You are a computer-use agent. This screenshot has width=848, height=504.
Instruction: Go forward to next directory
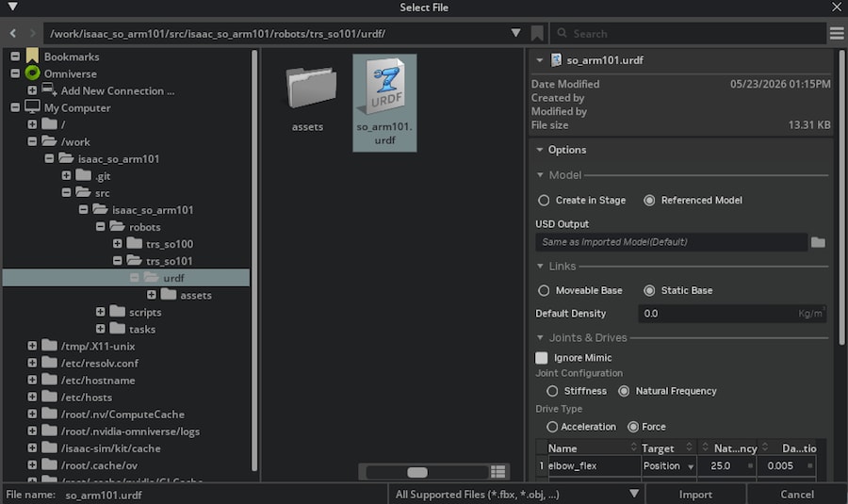32,34
